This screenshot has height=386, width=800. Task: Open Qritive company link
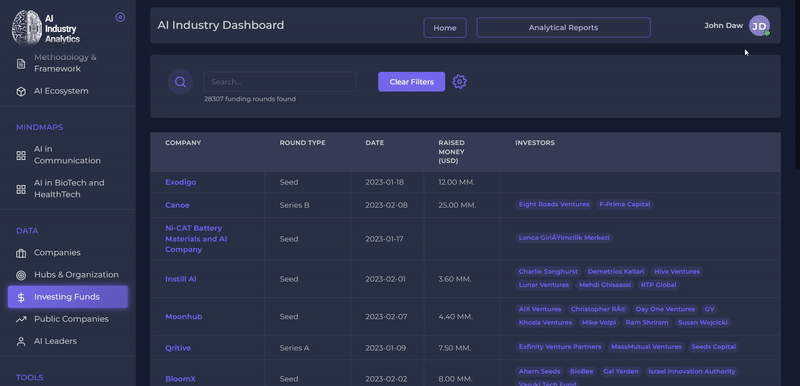[178, 348]
